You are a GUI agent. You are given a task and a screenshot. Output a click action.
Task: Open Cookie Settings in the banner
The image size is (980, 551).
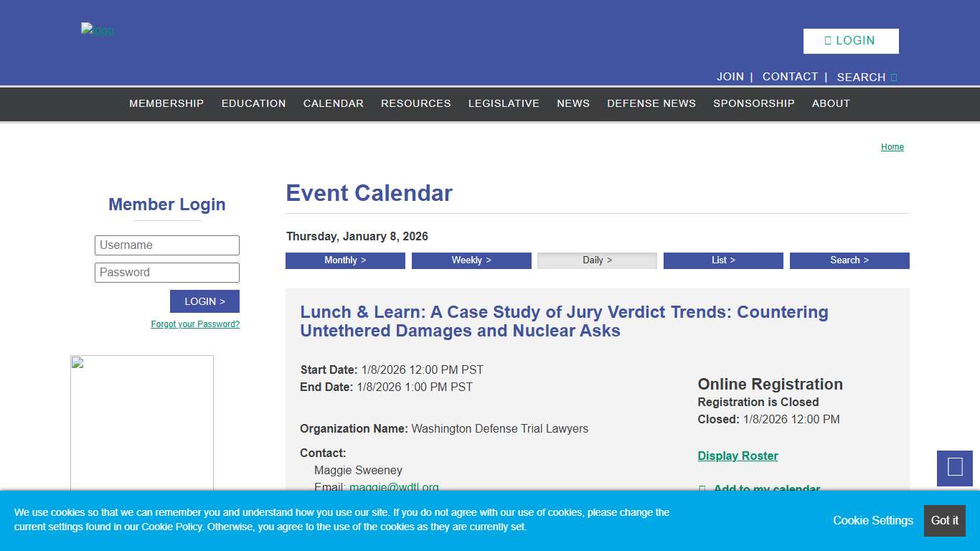pyautogui.click(x=872, y=520)
